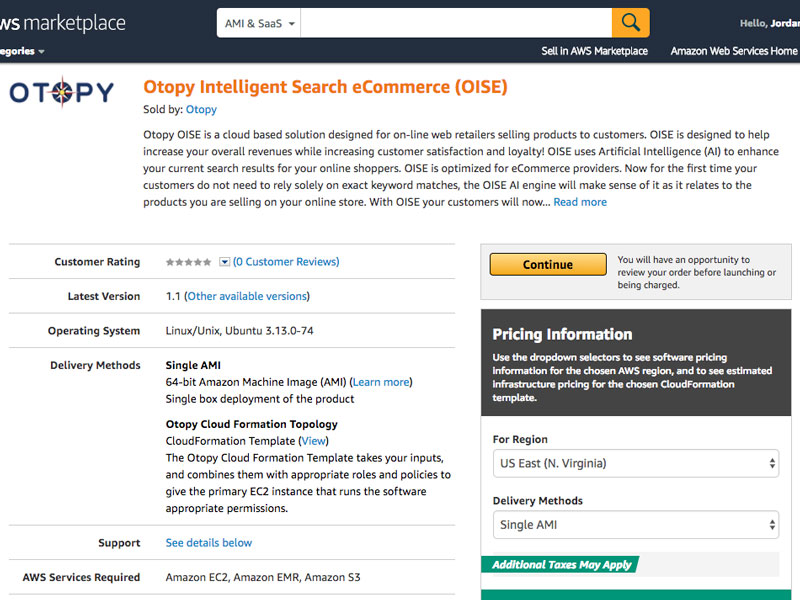This screenshot has height=600, width=800.
Task: Expand the Categories menu
Action: [x=22, y=51]
